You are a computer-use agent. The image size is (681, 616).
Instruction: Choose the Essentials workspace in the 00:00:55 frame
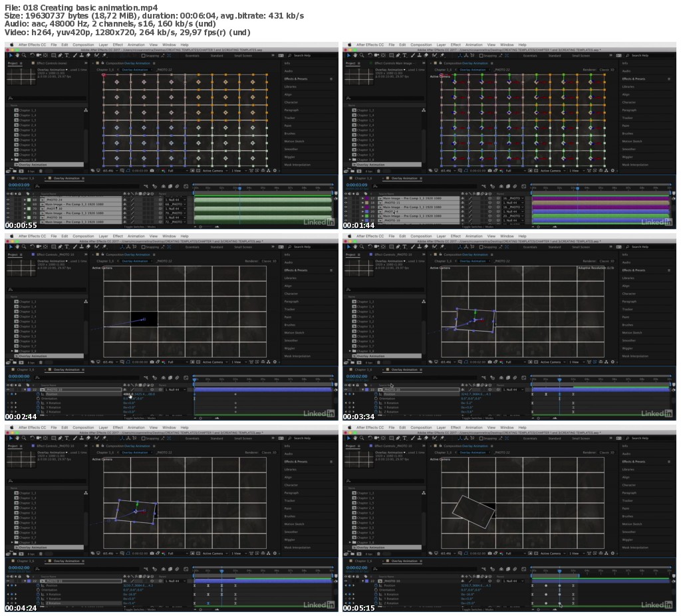[192, 56]
